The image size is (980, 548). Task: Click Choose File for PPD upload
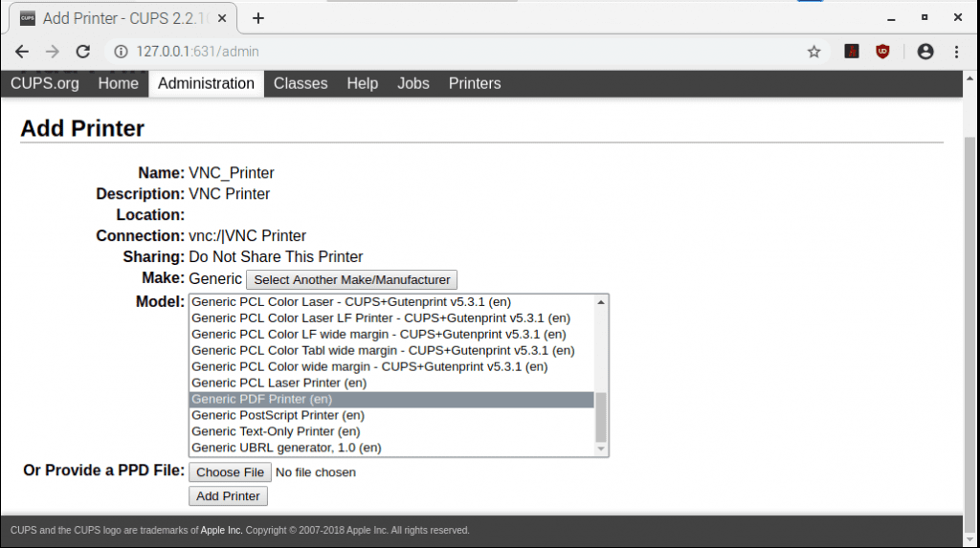[230, 471]
